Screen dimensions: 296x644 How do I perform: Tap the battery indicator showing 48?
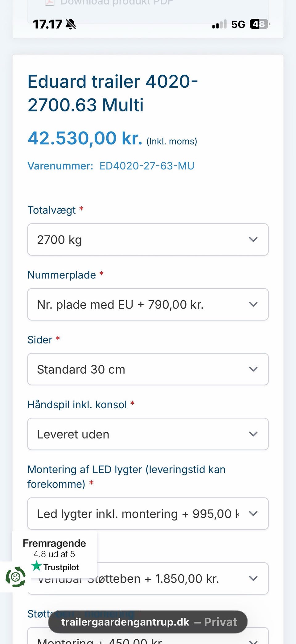tap(259, 24)
